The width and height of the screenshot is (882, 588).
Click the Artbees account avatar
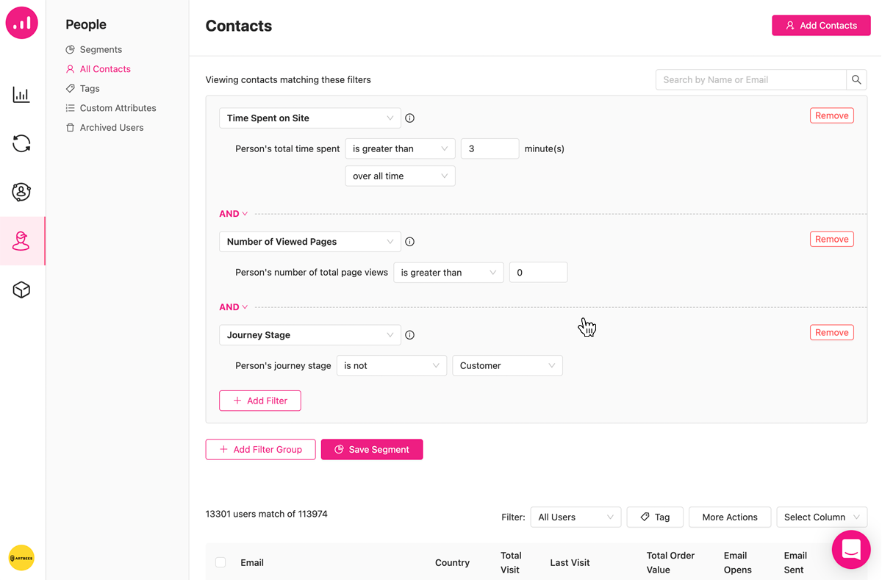[21, 558]
